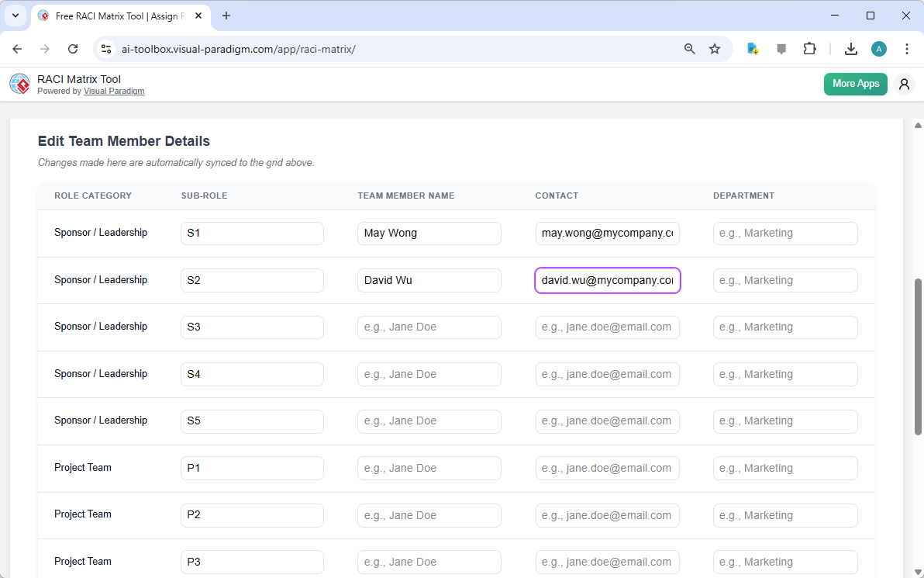Open the user account icon in the header
Screen dimensions: 924x578
tap(904, 84)
